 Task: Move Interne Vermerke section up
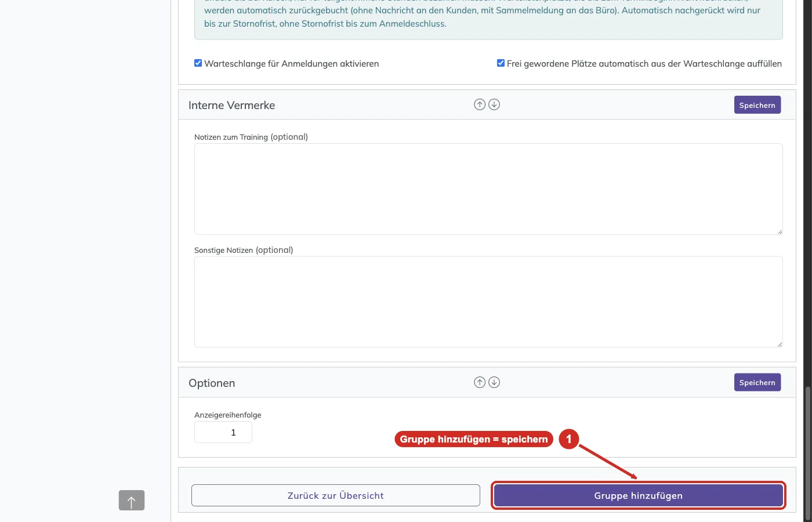480,104
